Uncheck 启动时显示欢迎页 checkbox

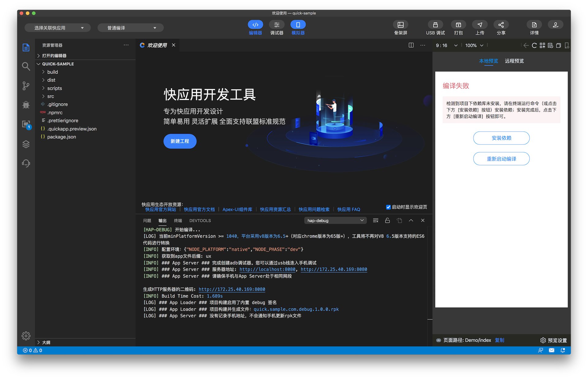388,207
